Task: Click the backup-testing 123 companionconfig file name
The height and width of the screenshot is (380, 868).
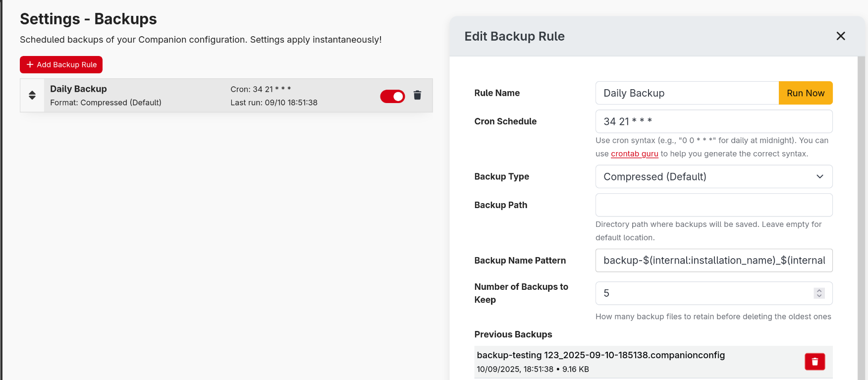Action: tap(600, 355)
